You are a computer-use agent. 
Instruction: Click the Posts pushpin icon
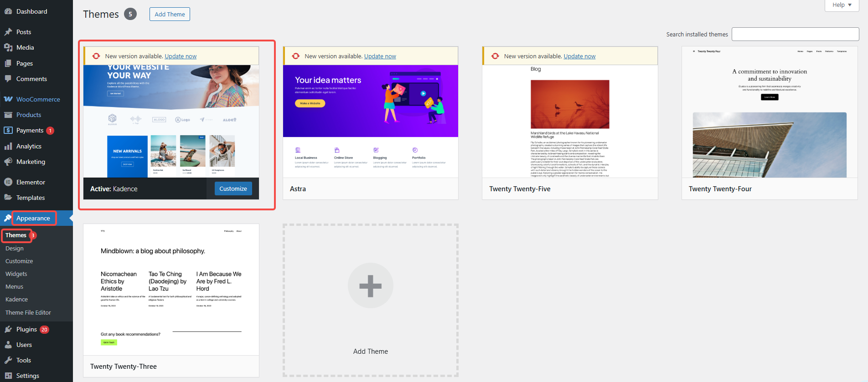coord(8,32)
